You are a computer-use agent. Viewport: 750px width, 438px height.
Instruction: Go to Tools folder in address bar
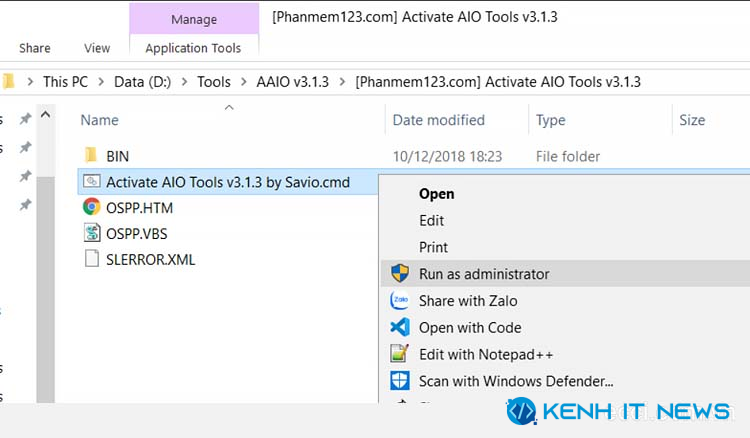[x=214, y=82]
